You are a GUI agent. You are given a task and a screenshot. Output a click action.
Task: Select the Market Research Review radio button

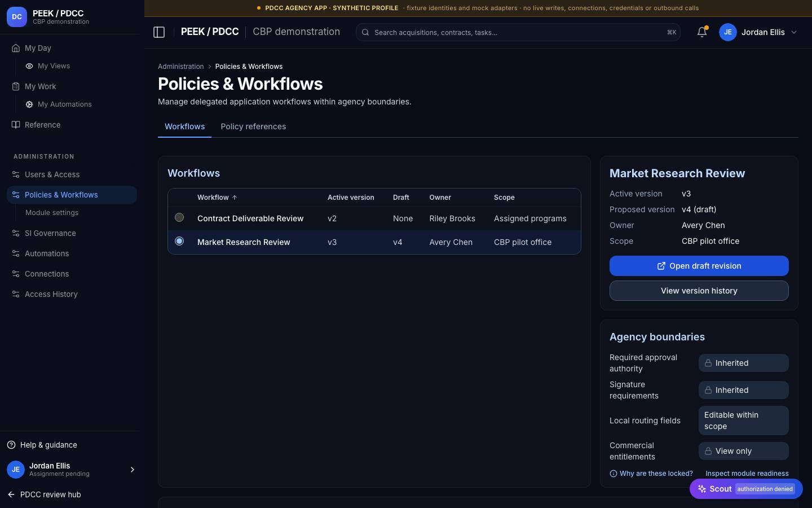pyautogui.click(x=179, y=241)
